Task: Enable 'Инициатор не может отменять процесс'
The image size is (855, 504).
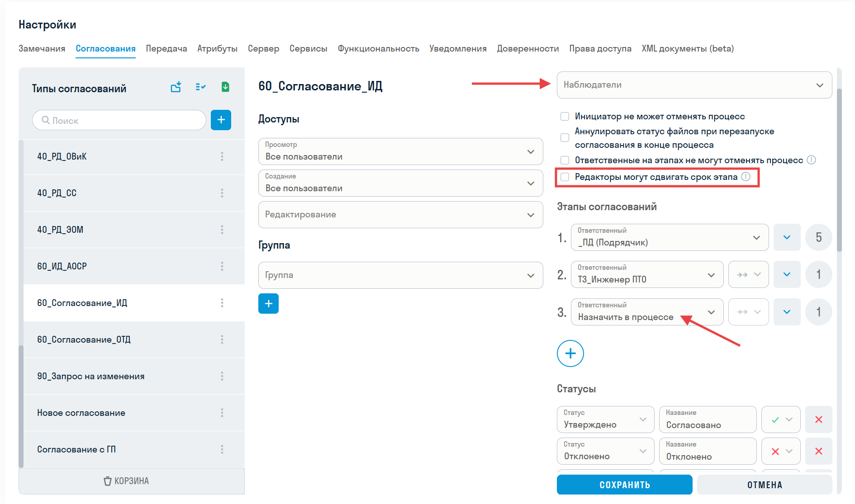Action: [x=564, y=116]
